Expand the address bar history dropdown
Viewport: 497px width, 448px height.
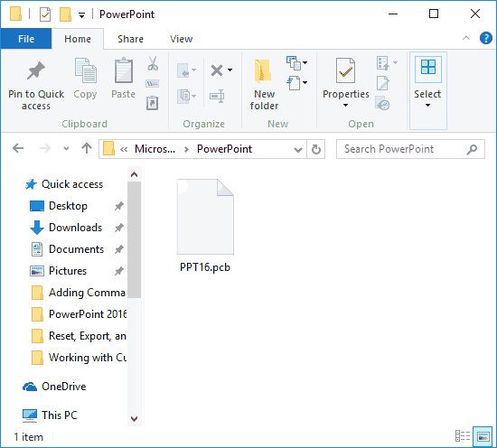(298, 149)
